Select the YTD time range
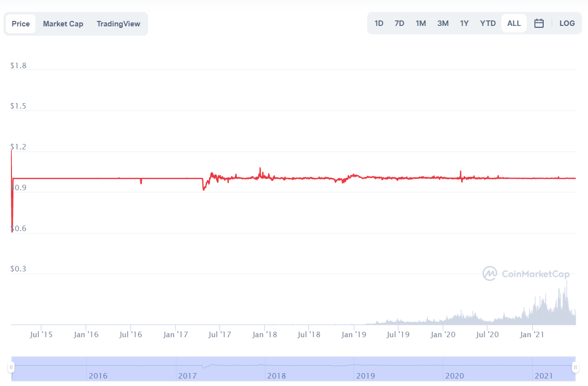 click(x=488, y=23)
